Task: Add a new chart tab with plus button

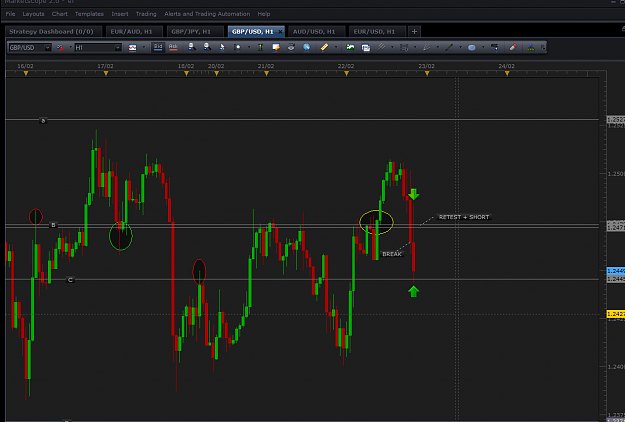Action: (x=414, y=31)
